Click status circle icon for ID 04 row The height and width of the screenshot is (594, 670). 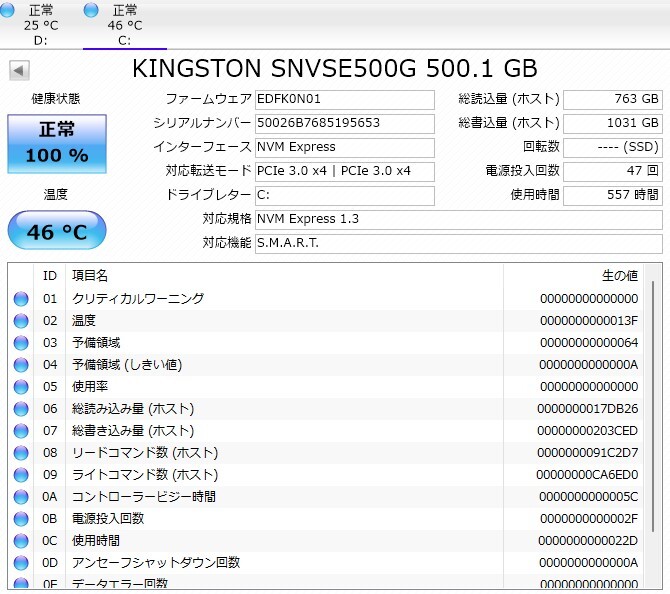coord(21,365)
